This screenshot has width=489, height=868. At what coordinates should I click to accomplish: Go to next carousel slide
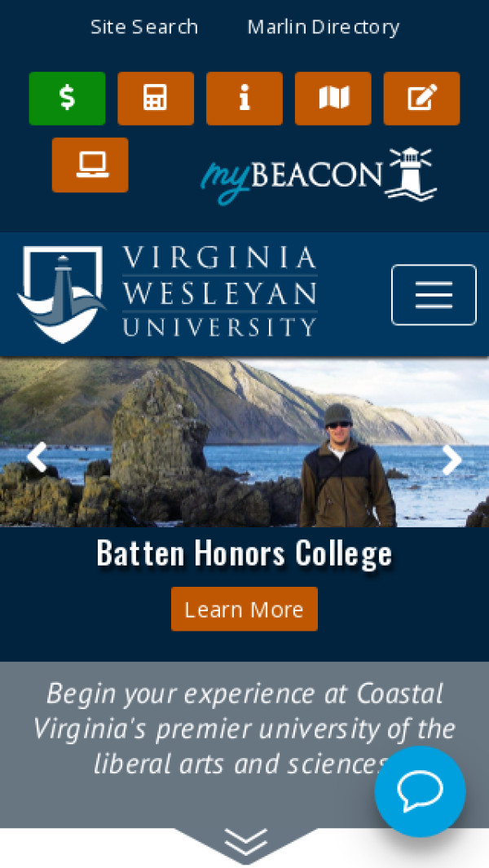452,459
